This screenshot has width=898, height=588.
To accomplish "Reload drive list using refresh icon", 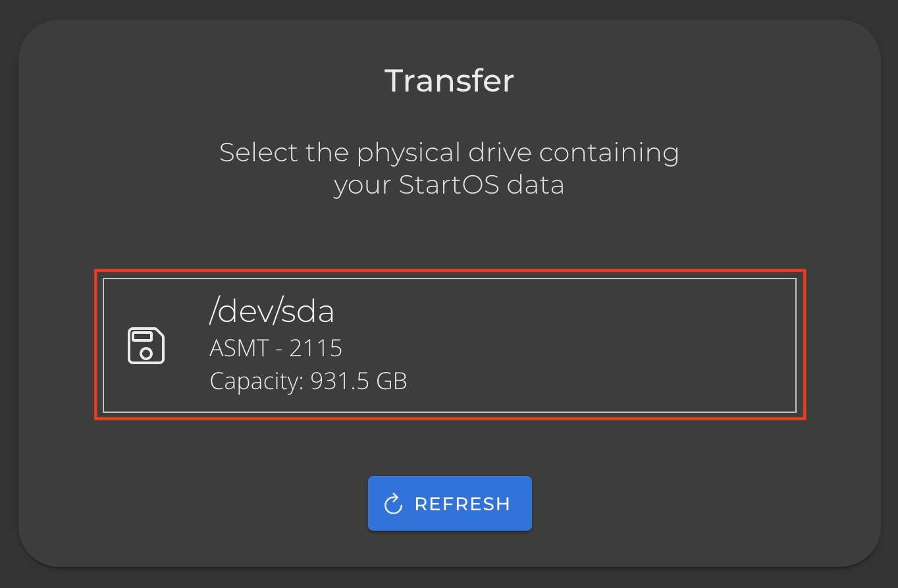I will click(x=393, y=504).
